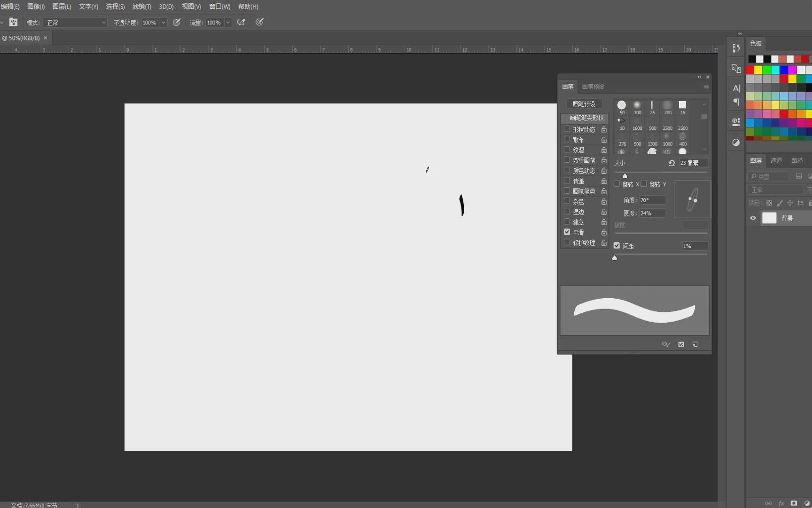Add layer style fx icon
Viewport: 812px width, 508px height.
(x=781, y=503)
